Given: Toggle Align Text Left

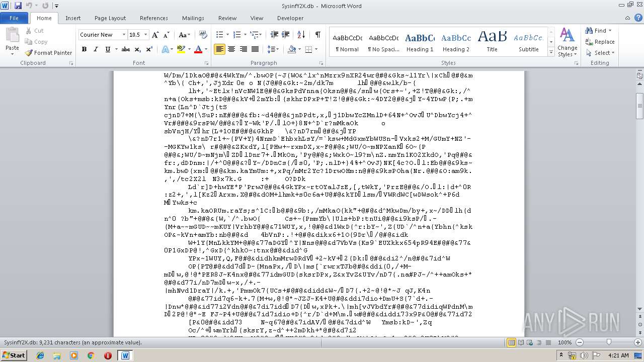Looking at the screenshot, I should tap(220, 49).
